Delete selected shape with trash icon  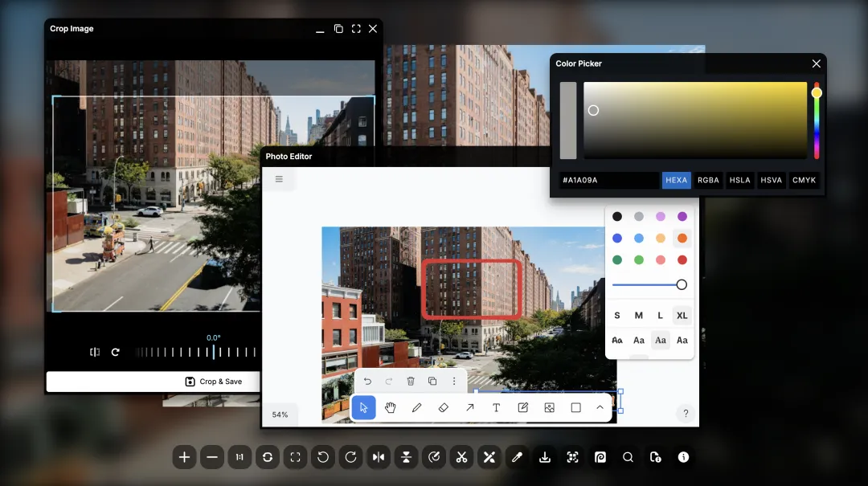411,382
